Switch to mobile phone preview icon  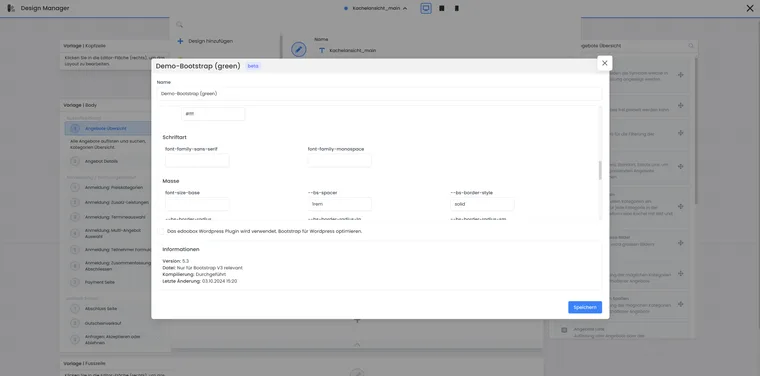pos(457,8)
